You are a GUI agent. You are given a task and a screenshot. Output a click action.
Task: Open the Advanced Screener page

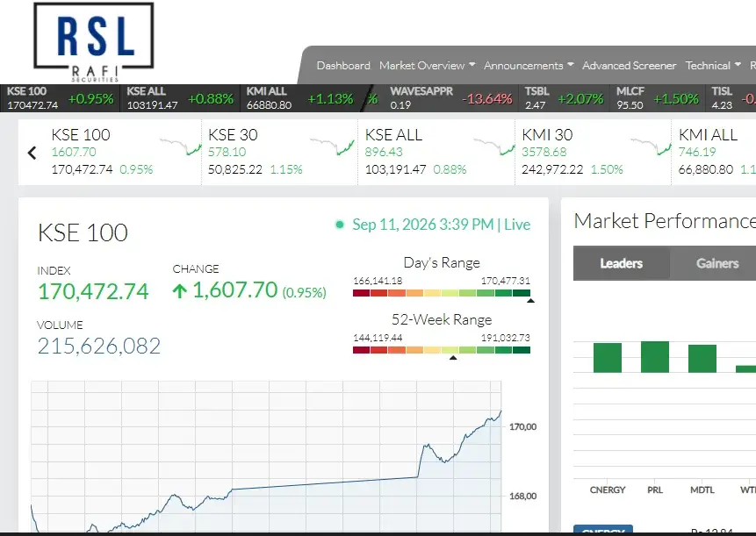630,66
